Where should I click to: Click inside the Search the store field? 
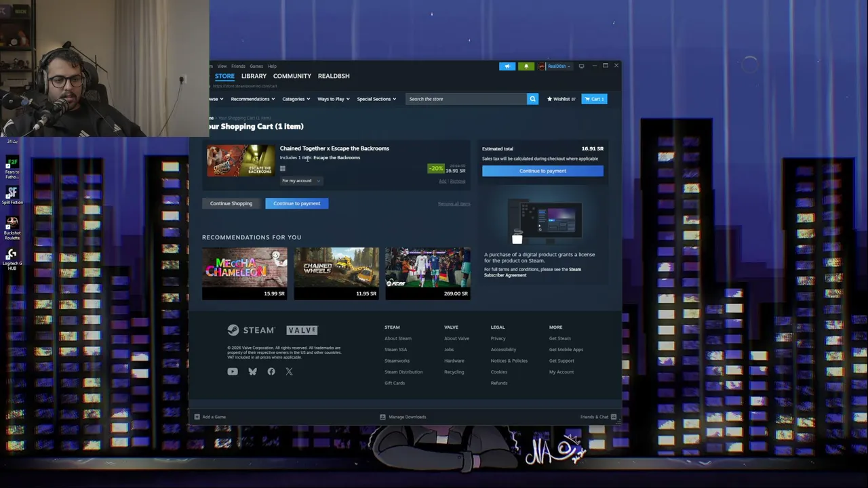click(x=467, y=99)
